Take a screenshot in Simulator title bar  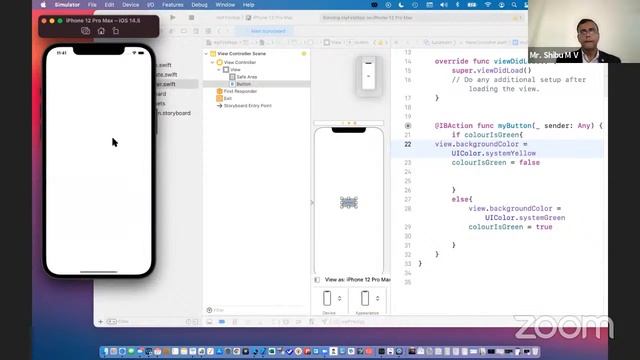tap(85, 31)
